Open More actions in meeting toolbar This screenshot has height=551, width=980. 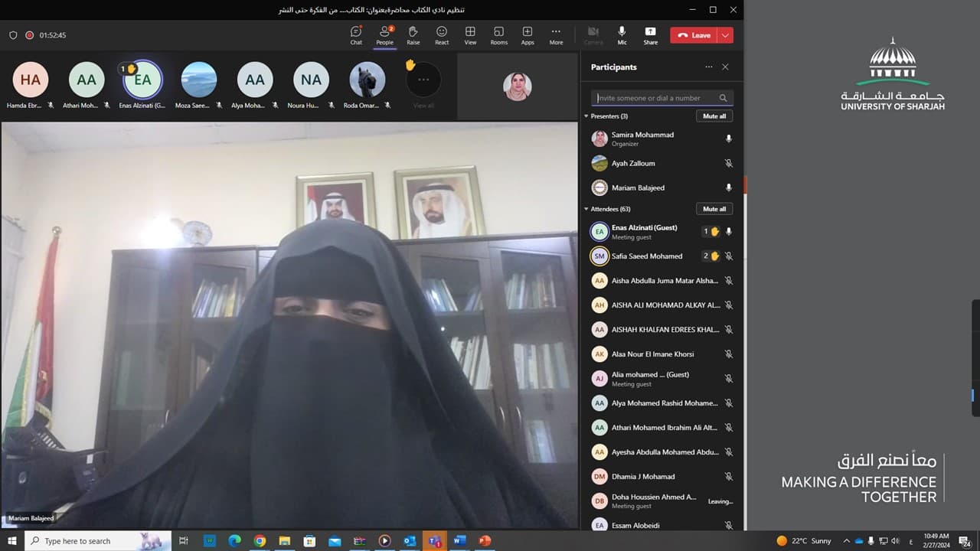click(x=556, y=34)
